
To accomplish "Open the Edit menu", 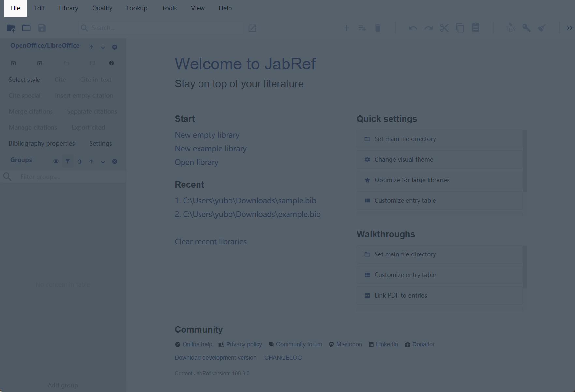I will tap(39, 8).
